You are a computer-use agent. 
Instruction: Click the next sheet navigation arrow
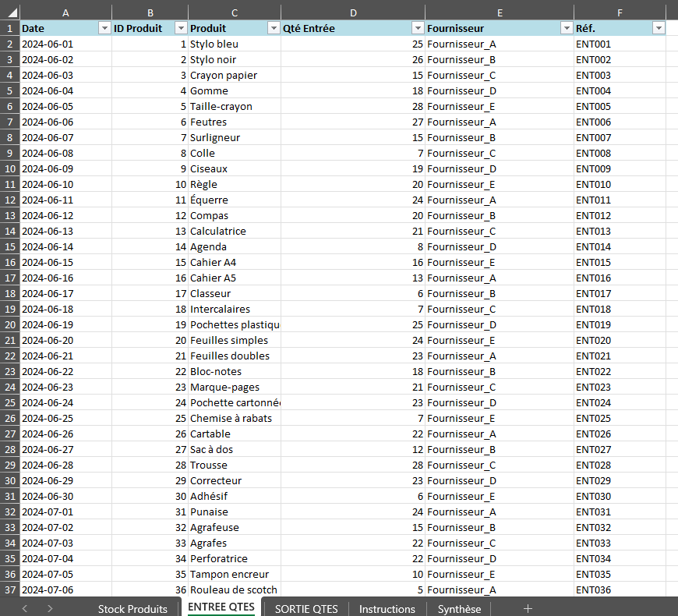click(x=50, y=609)
